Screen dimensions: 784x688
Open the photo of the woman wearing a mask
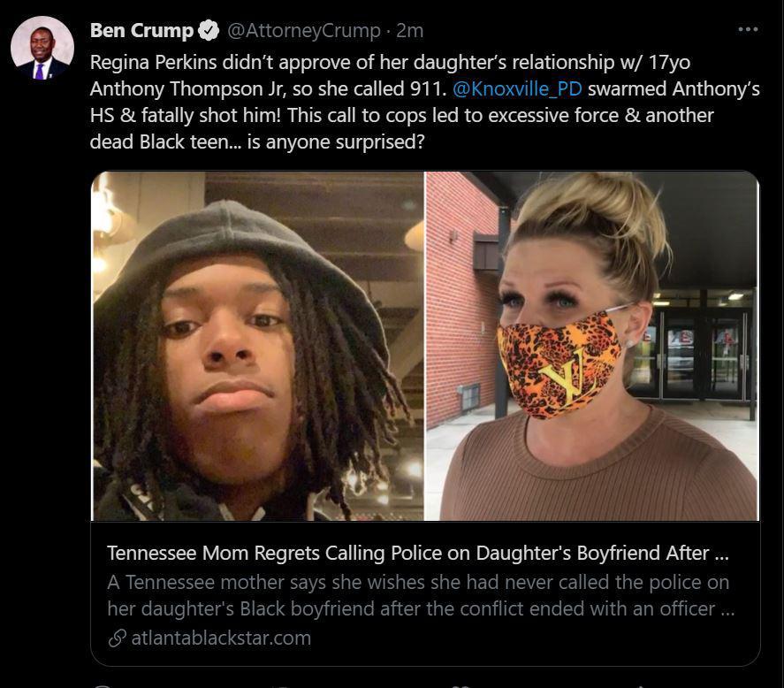pos(592,347)
